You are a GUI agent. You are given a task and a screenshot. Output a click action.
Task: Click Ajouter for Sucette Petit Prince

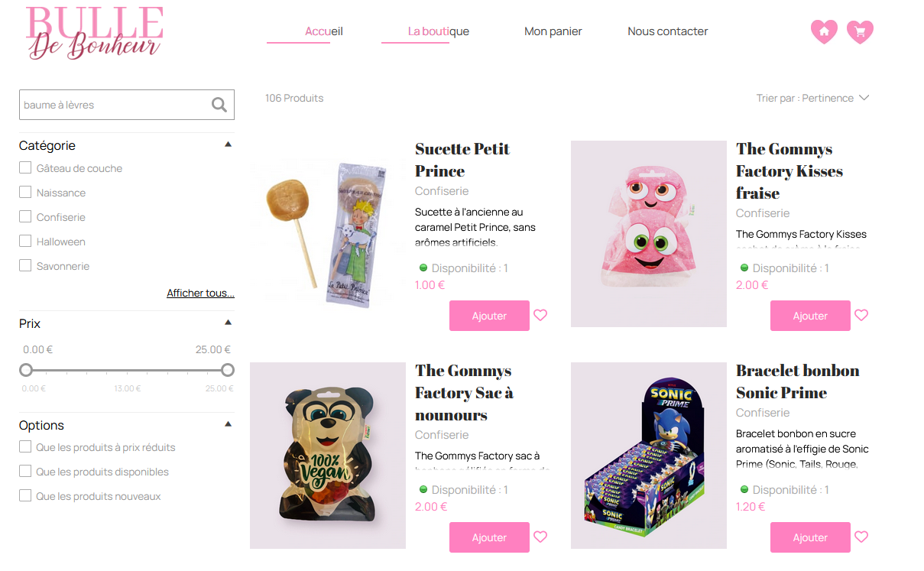coord(489,316)
